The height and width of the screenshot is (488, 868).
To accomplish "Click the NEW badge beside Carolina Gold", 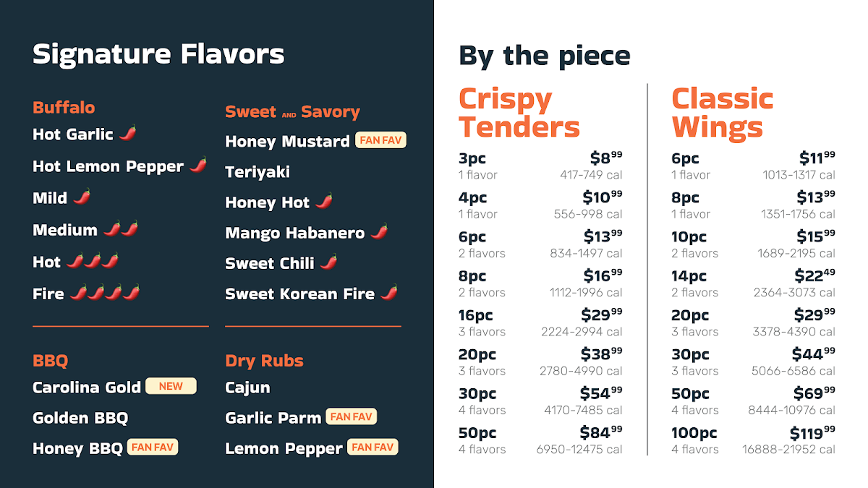I will point(171,386).
